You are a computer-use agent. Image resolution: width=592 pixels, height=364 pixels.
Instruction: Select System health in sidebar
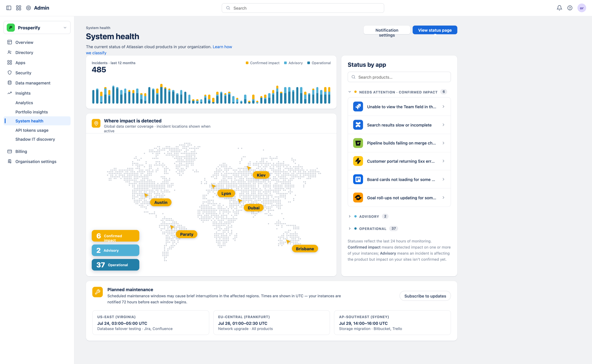coord(37,121)
